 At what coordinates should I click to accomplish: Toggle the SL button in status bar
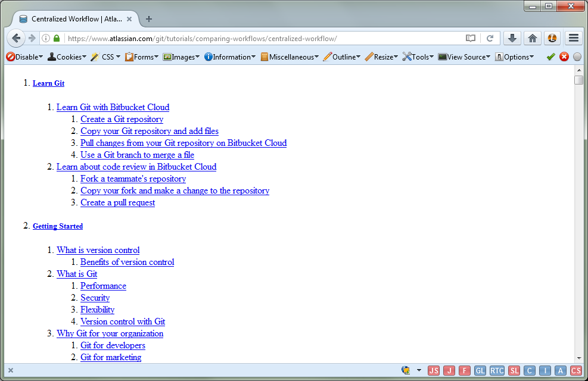[514, 370]
